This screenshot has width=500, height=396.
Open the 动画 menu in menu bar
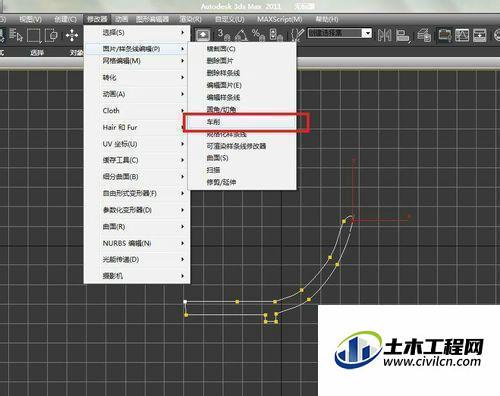click(122, 19)
